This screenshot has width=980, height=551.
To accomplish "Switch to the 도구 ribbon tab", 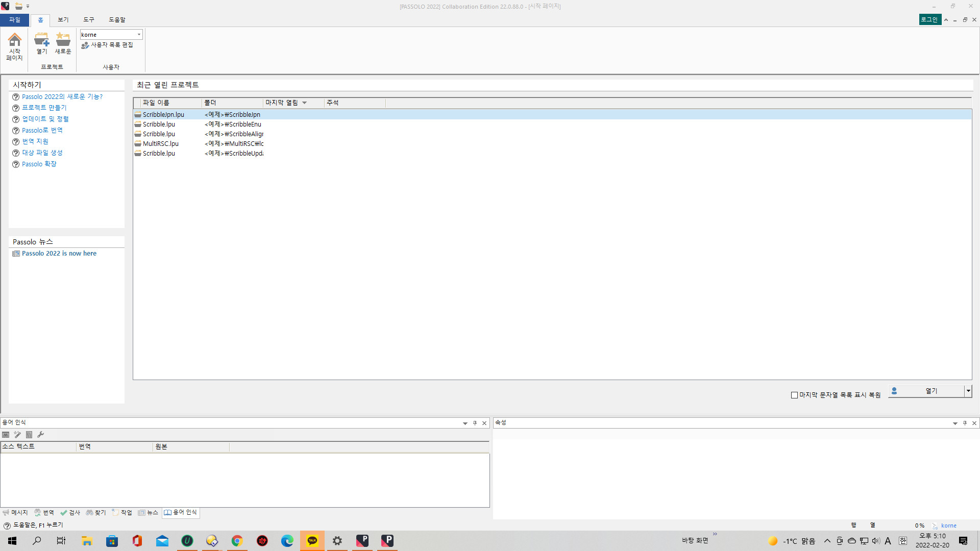I will click(x=89, y=19).
